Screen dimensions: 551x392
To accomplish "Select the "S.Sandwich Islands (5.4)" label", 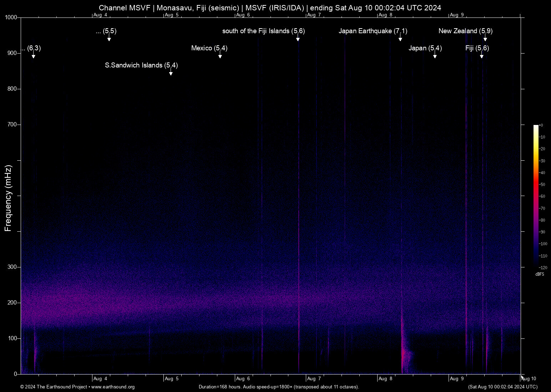I will pyautogui.click(x=141, y=65).
